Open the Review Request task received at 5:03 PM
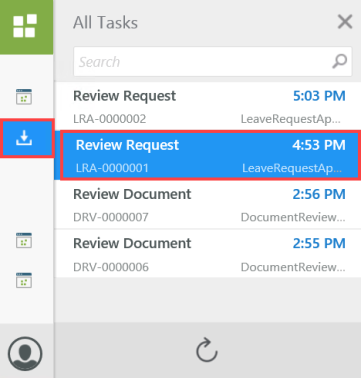The width and height of the screenshot is (361, 378). click(207, 107)
